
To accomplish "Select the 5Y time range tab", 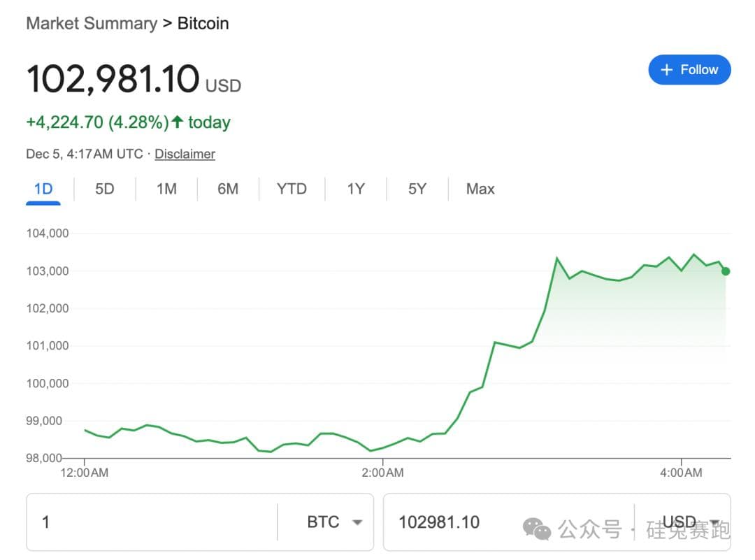I will [417, 189].
